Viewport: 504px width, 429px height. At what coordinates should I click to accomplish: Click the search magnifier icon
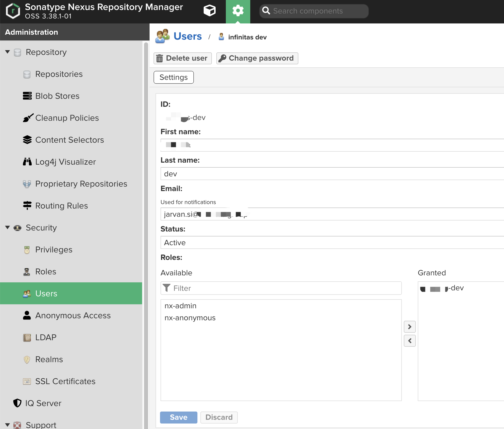pyautogui.click(x=266, y=11)
